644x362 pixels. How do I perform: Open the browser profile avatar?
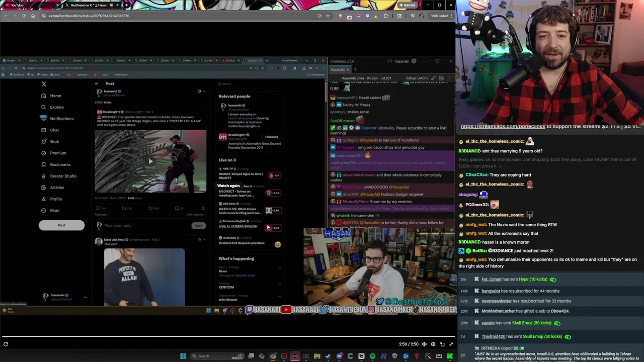pyautogui.click(x=421, y=16)
